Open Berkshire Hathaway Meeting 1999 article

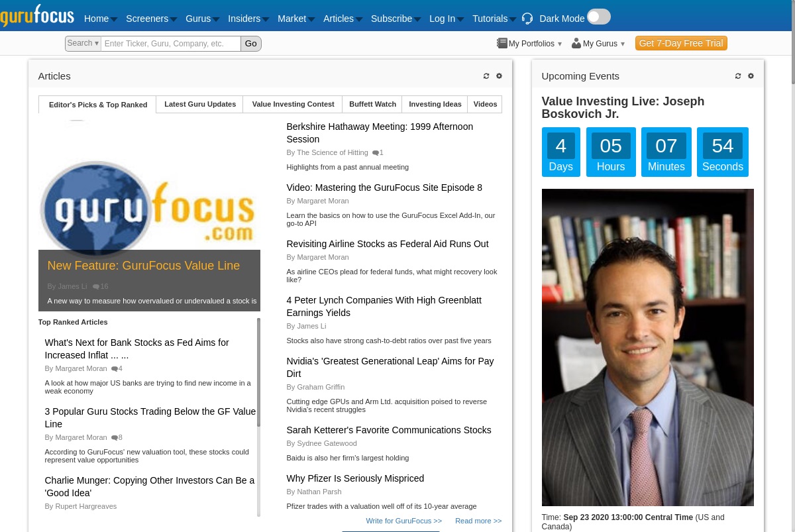coord(380,133)
